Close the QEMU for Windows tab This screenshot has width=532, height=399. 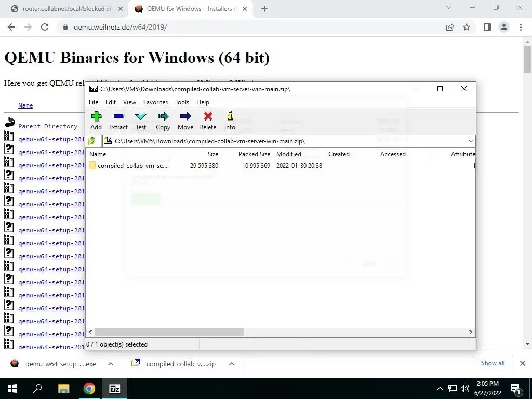coord(245,9)
